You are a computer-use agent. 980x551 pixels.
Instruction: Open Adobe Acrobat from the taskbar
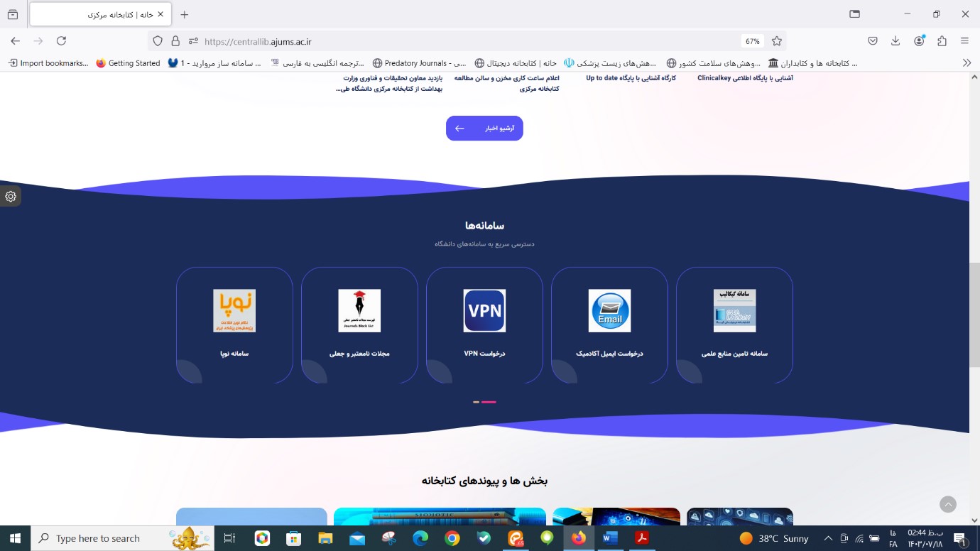[x=642, y=538]
